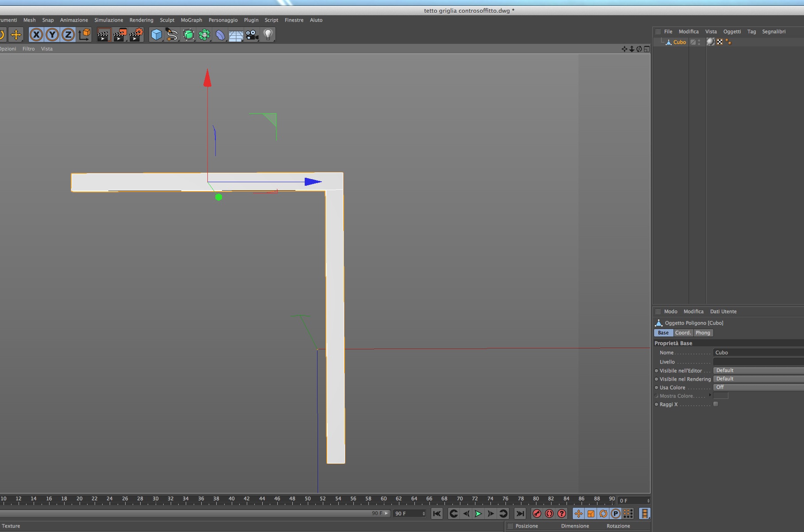The width and height of the screenshot is (804, 532).
Task: Render the active view icon
Action: tap(104, 34)
